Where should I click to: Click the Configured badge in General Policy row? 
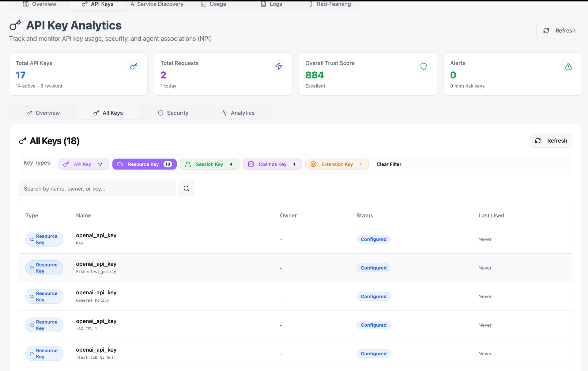373,296
